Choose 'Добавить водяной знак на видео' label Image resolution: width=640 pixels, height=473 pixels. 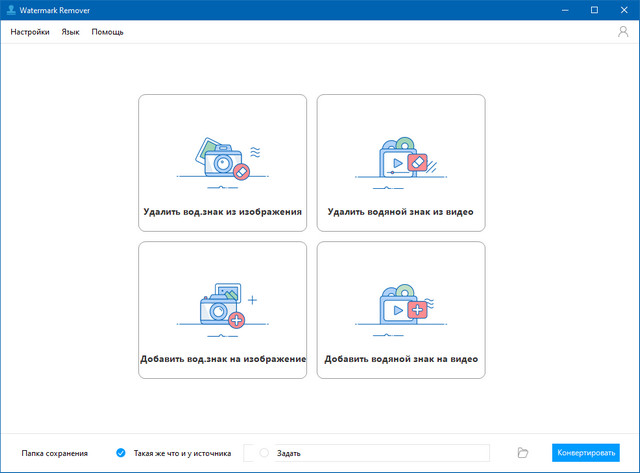click(x=400, y=358)
